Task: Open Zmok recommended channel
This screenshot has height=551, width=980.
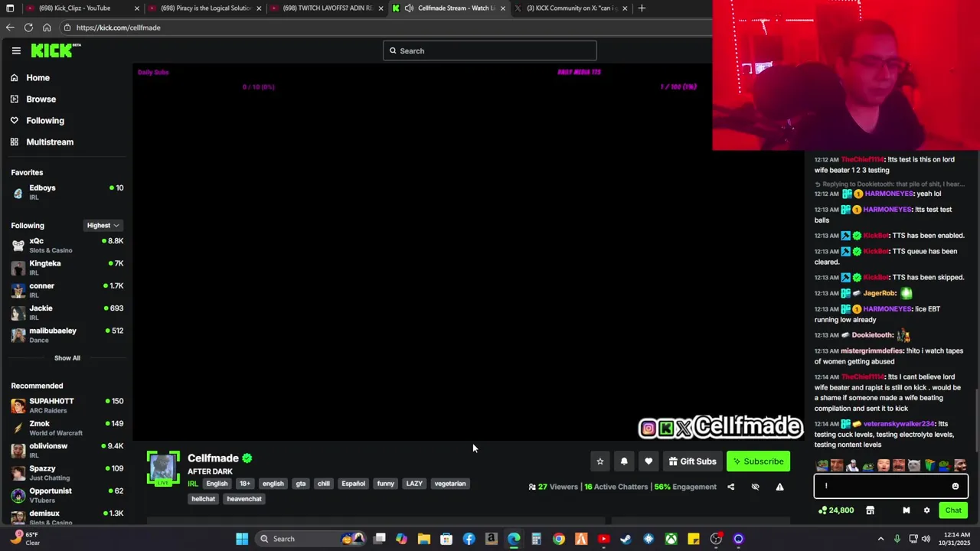Action: (67, 428)
